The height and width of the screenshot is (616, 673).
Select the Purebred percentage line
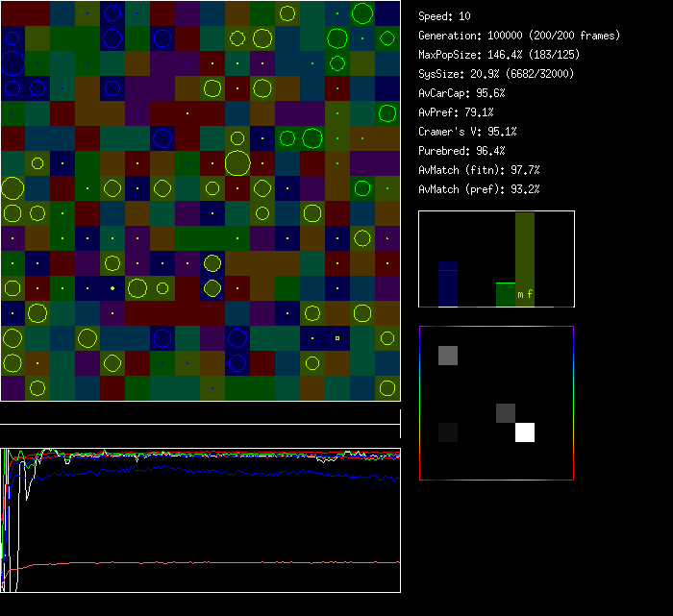point(461,151)
